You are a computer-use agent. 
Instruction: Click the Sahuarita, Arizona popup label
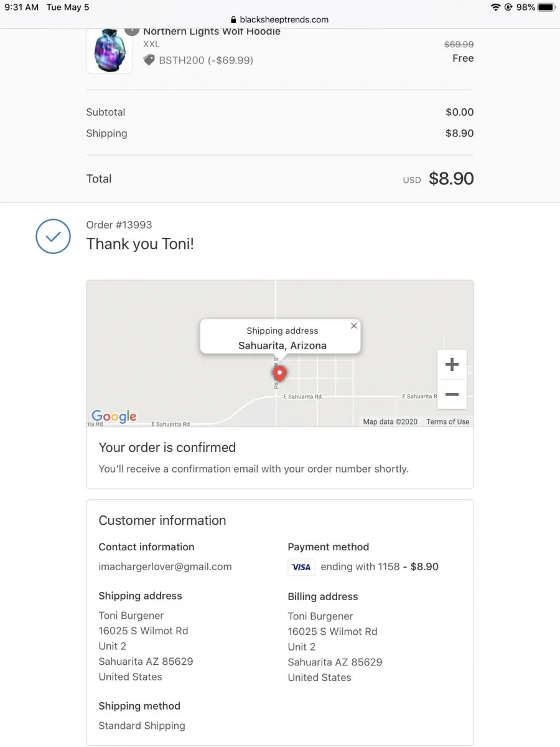tap(282, 345)
